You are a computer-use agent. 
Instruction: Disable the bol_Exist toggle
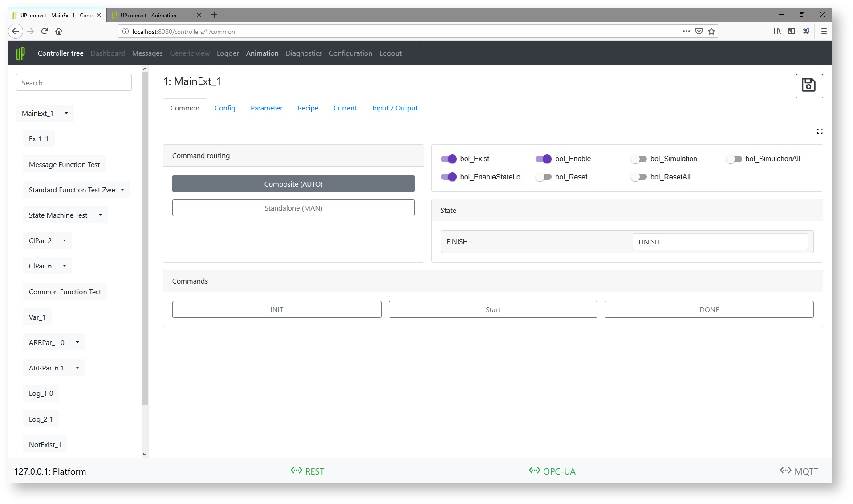[448, 159]
